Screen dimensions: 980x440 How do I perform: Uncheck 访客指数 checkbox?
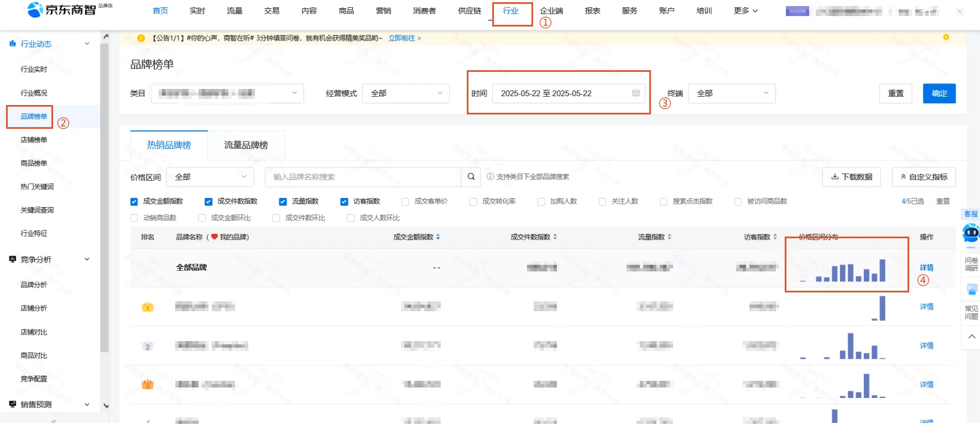[x=344, y=202]
